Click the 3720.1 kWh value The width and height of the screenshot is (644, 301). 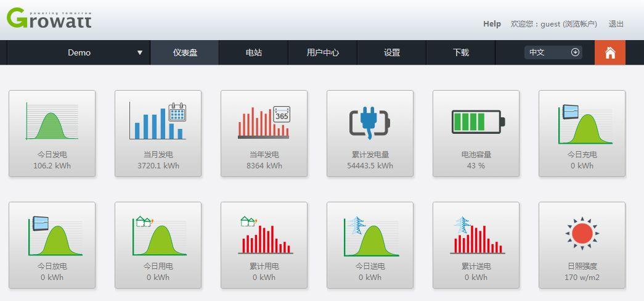[158, 166]
